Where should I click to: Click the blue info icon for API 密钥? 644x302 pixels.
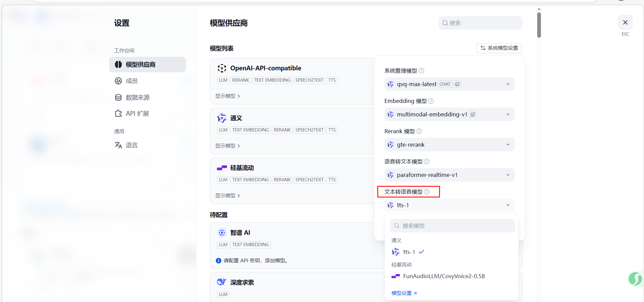click(219, 261)
